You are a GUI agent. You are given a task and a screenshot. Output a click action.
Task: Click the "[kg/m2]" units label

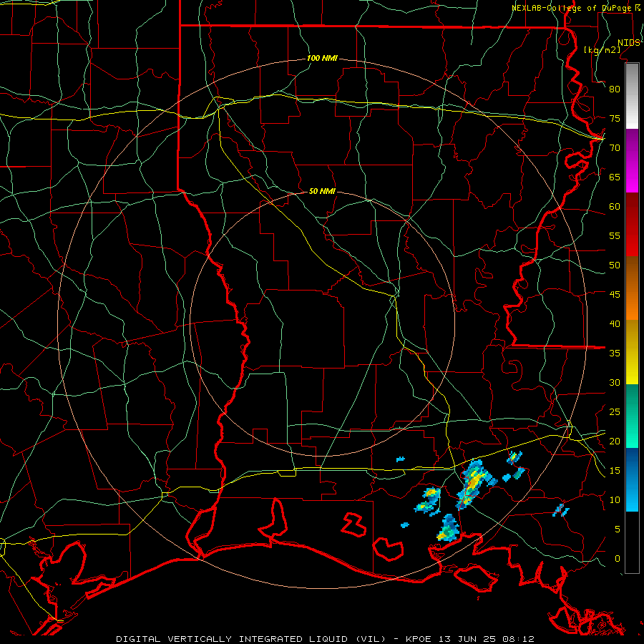tap(602, 50)
